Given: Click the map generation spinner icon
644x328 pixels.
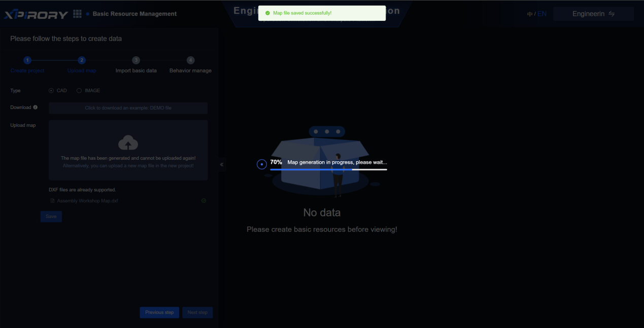Looking at the screenshot, I should (x=262, y=164).
